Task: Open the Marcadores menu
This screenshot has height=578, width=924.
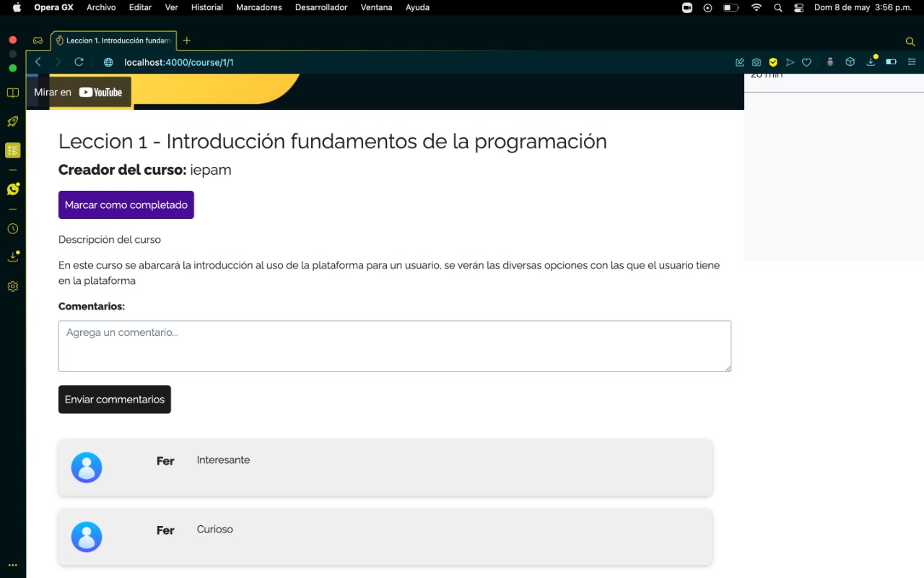Action: (259, 7)
